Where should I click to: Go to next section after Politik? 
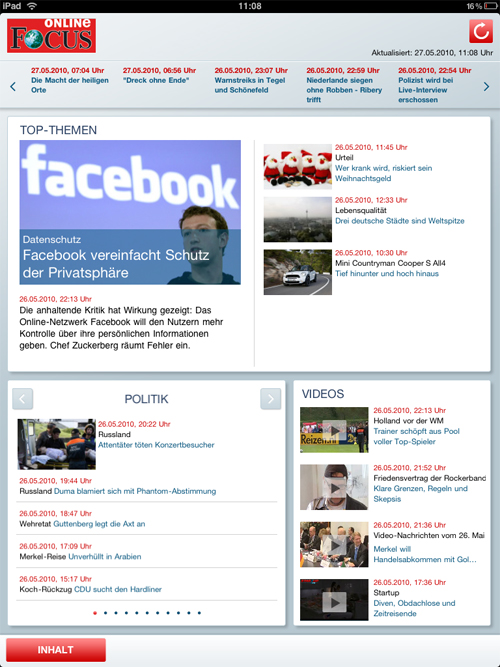point(270,399)
